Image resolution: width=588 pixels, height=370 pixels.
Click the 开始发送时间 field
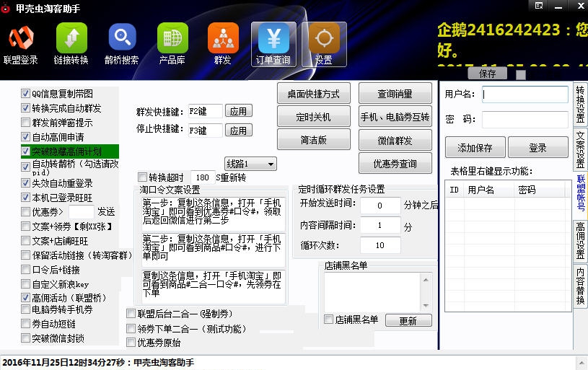click(x=380, y=205)
